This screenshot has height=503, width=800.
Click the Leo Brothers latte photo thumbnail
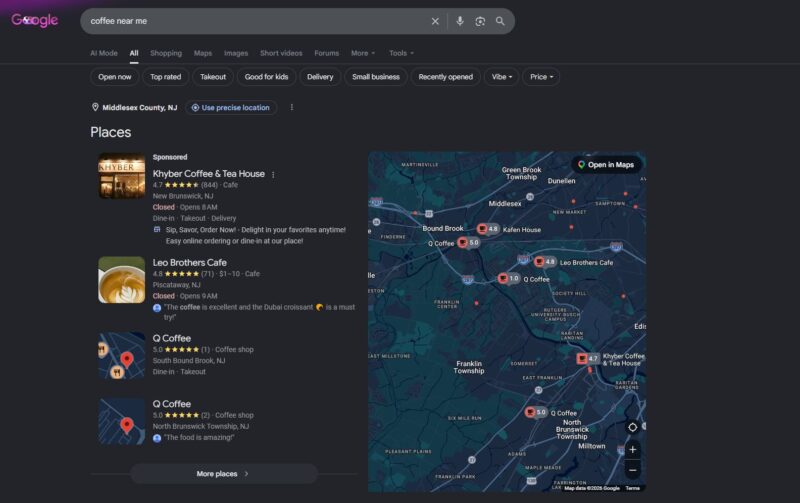(x=121, y=280)
